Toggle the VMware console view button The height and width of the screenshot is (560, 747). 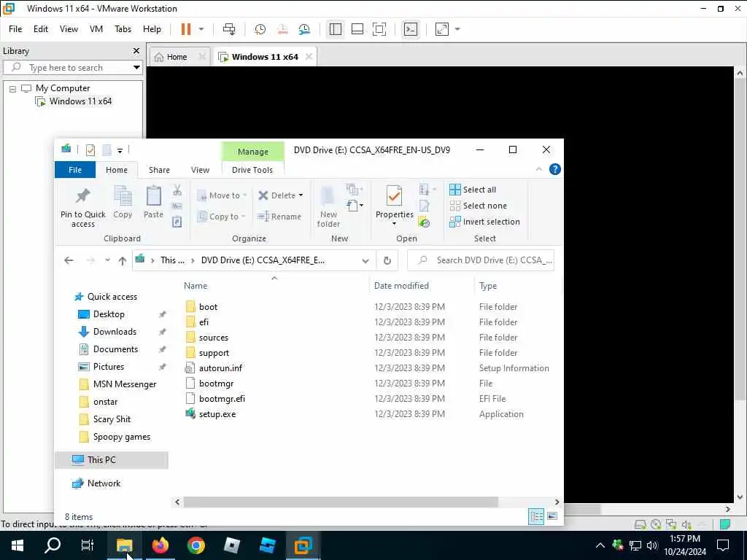[x=410, y=29]
